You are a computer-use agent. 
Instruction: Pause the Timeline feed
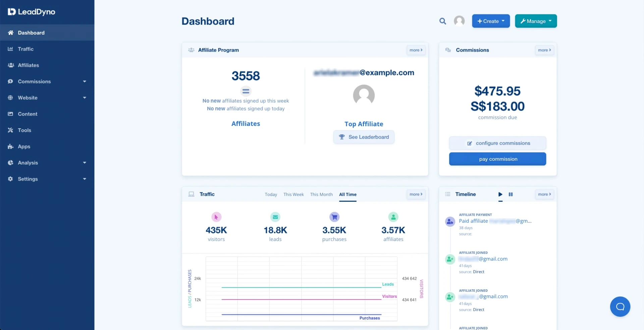tap(511, 194)
